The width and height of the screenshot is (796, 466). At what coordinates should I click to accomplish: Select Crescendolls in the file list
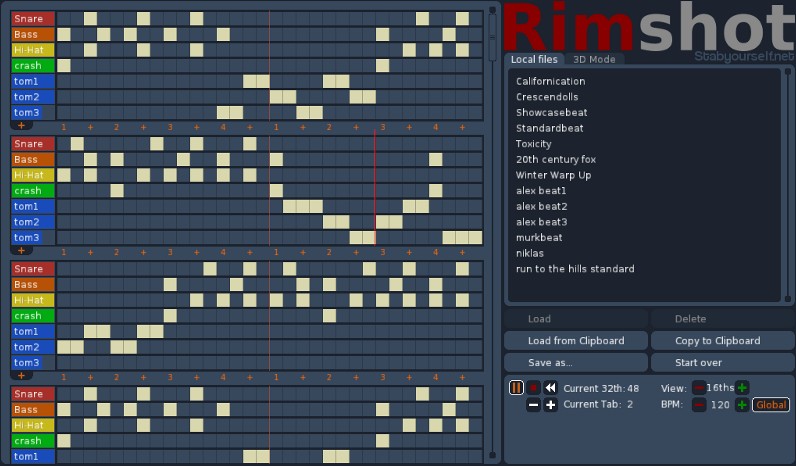547,97
